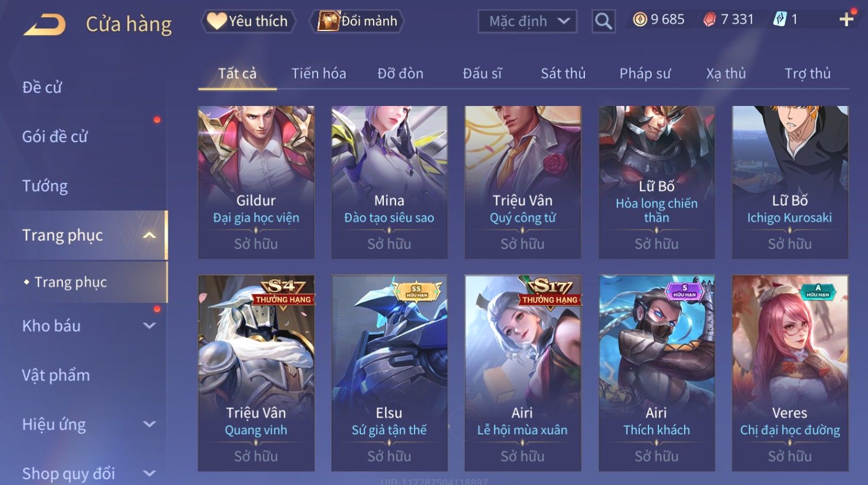Open the Mặc định sort dropdown

(x=527, y=22)
